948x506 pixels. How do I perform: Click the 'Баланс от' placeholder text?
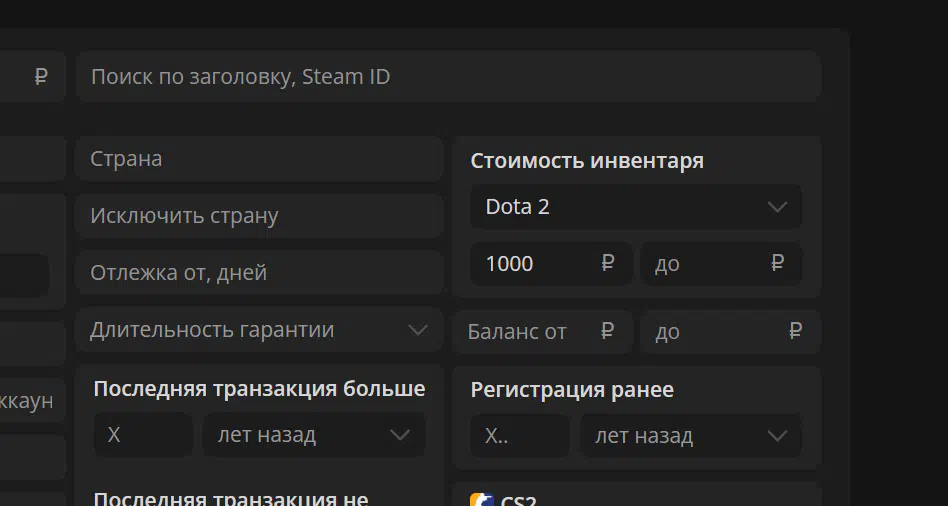(x=517, y=332)
